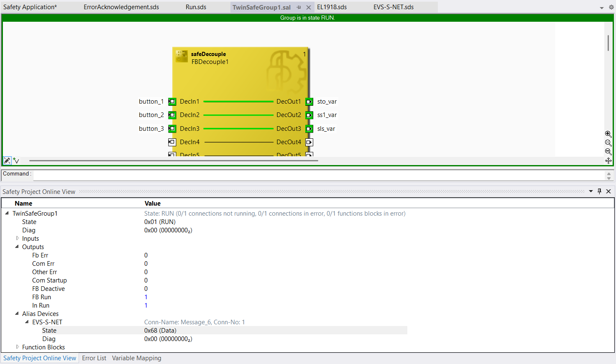The width and height of the screenshot is (616, 364).
Task: Click the Command field up/down spinner
Action: [x=609, y=176]
